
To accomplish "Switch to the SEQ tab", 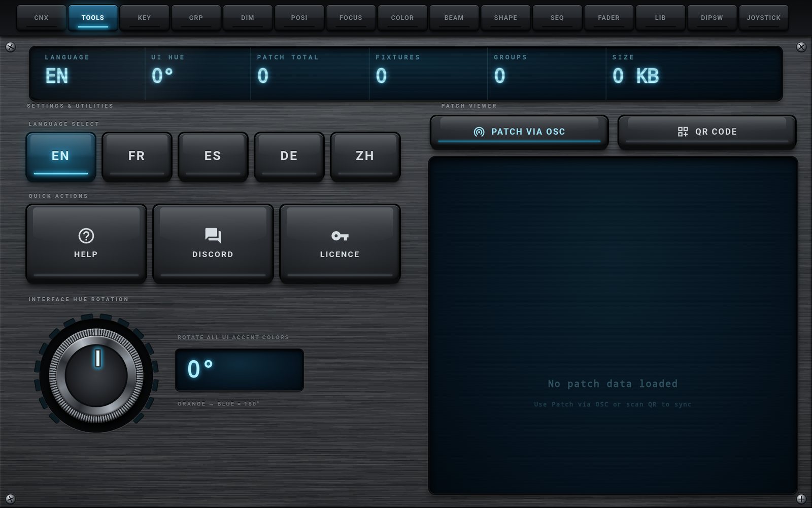I will [x=557, y=18].
